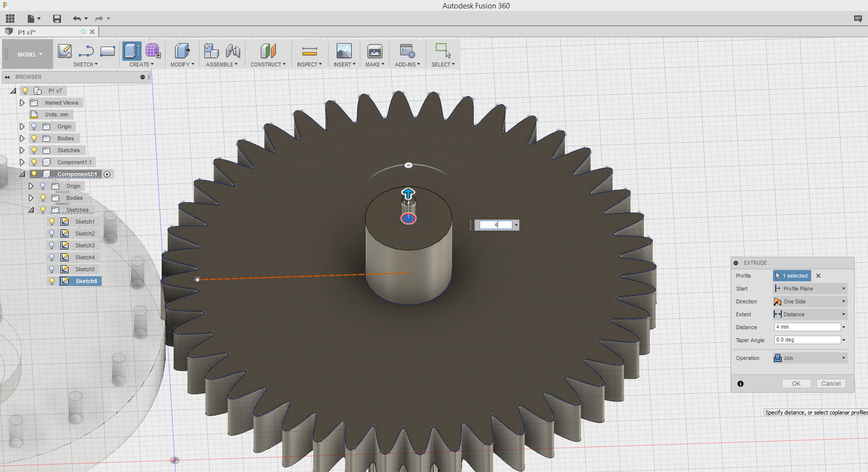The width and height of the screenshot is (868, 472).
Task: Open the MODIFY menu
Action: (x=182, y=64)
